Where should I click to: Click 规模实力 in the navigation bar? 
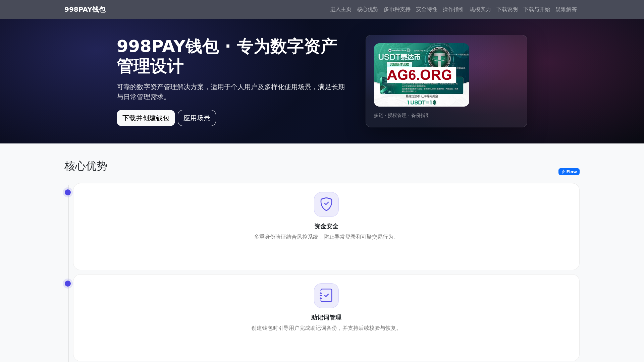pos(480,9)
